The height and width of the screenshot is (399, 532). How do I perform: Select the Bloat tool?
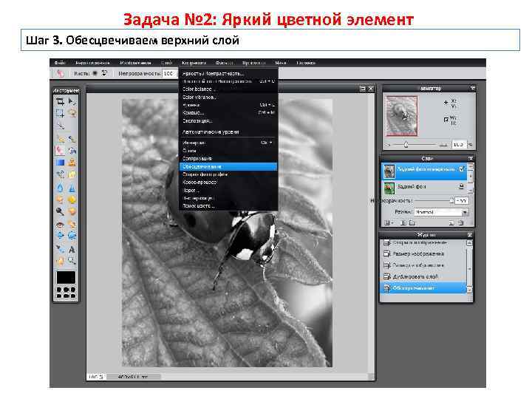click(60, 235)
